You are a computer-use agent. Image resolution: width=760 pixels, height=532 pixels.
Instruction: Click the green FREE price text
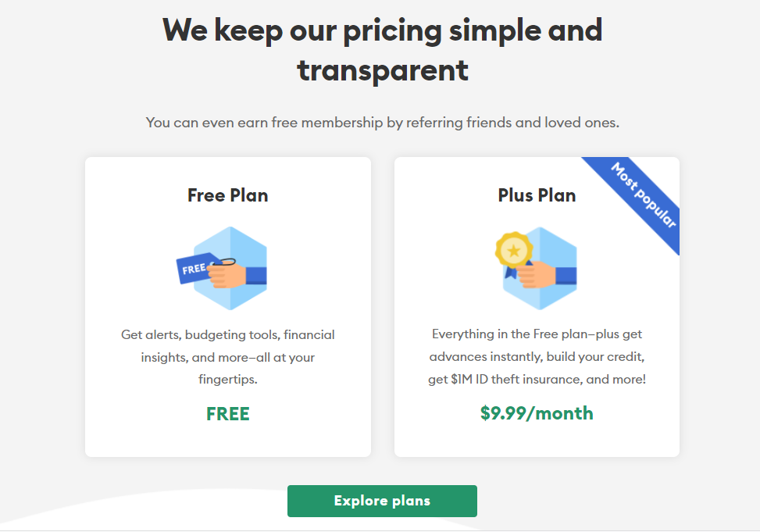tap(227, 414)
